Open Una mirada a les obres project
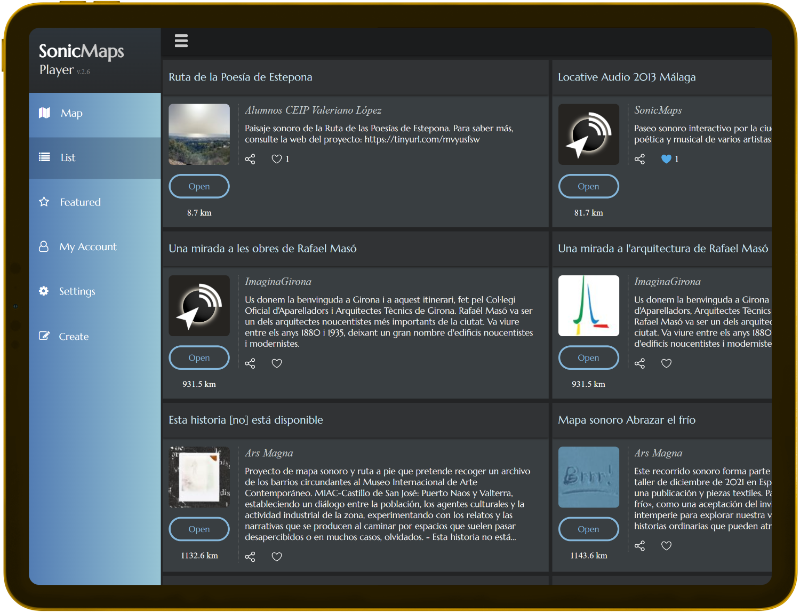 point(199,358)
